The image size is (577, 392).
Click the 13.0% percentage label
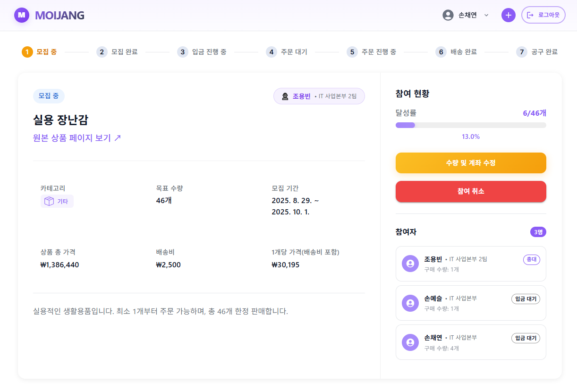pos(471,136)
